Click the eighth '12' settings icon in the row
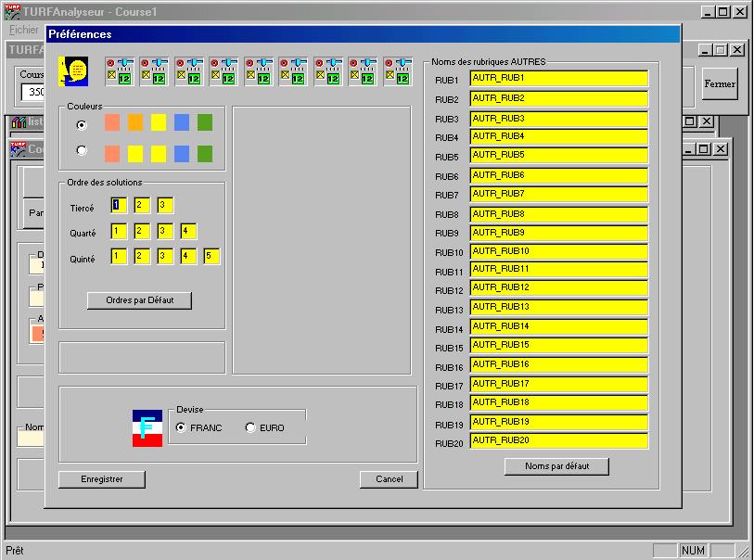 pos(363,71)
